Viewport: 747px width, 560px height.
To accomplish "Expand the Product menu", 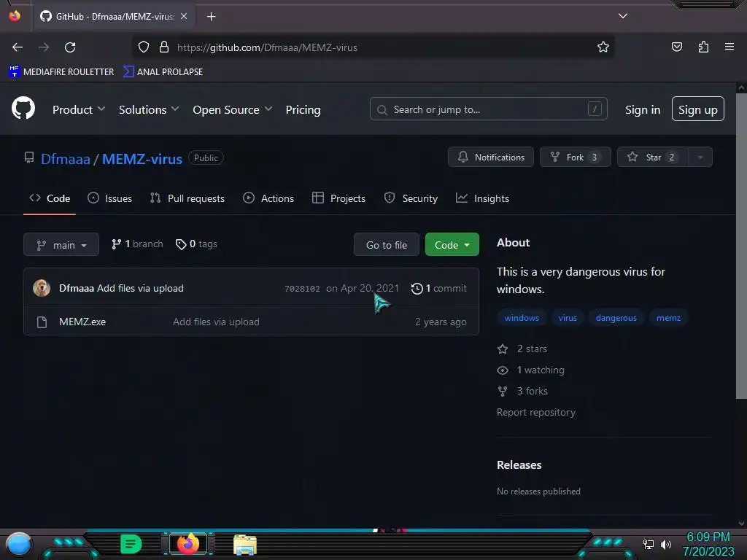I will [79, 109].
